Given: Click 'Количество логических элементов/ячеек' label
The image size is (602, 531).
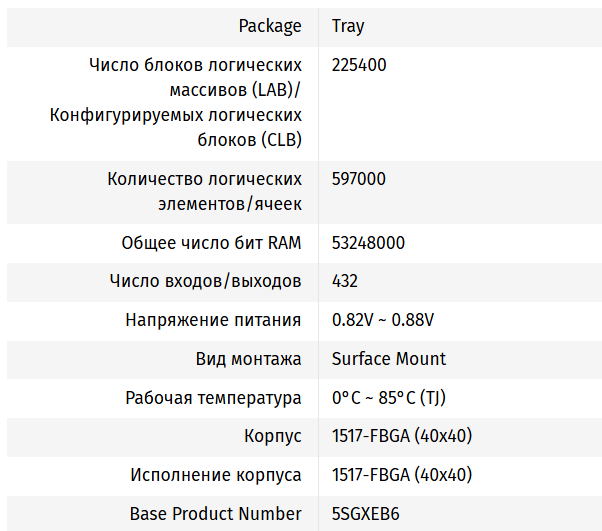Looking at the screenshot, I should click(205, 191).
